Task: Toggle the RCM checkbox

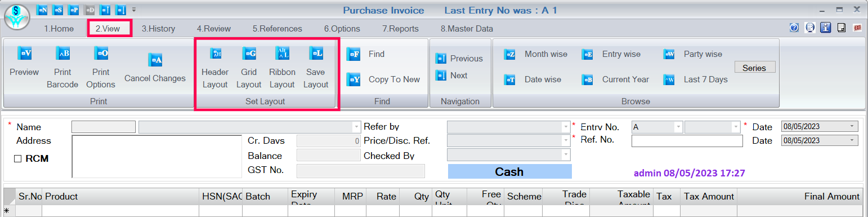Action: tap(17, 159)
